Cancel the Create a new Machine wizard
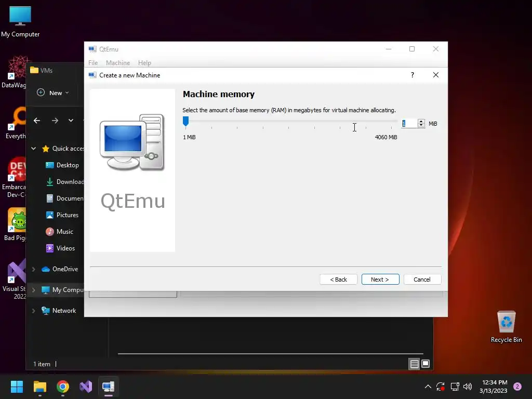532x399 pixels. (x=422, y=279)
